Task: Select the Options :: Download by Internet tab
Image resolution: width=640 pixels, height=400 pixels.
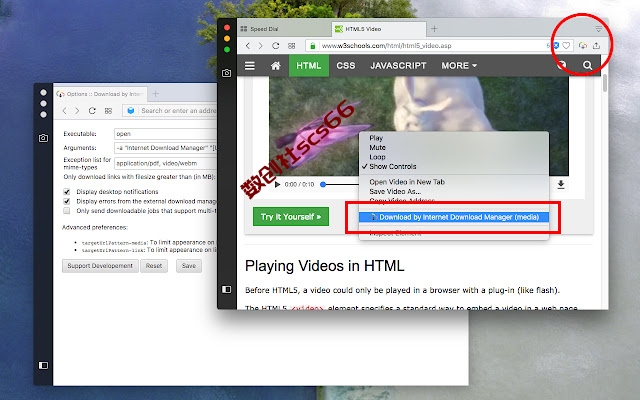Action: click(100, 94)
